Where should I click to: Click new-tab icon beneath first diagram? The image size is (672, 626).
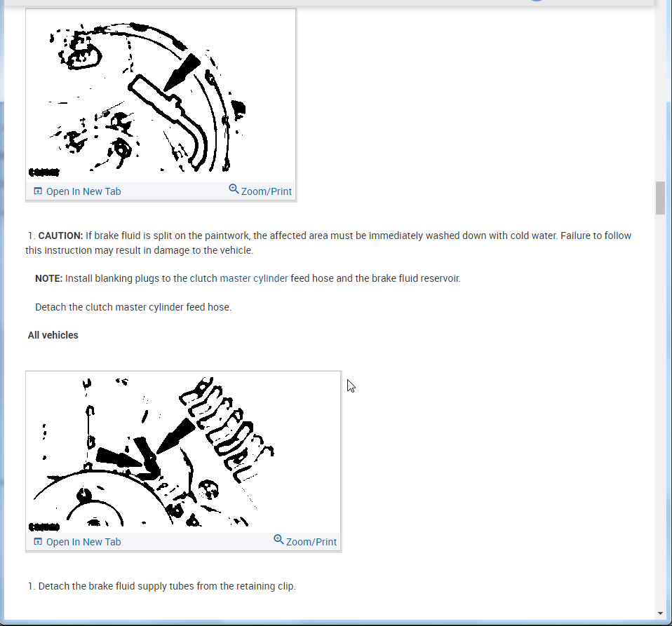coord(38,191)
